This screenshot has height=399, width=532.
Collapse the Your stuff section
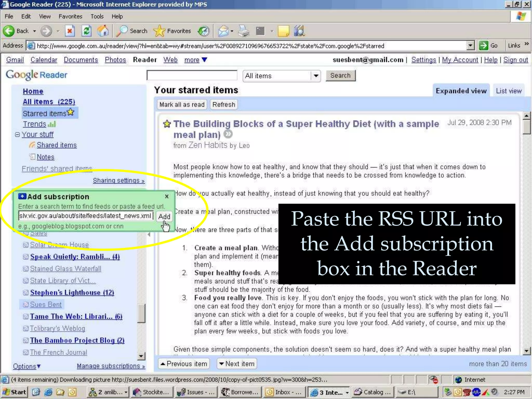pyautogui.click(x=17, y=135)
